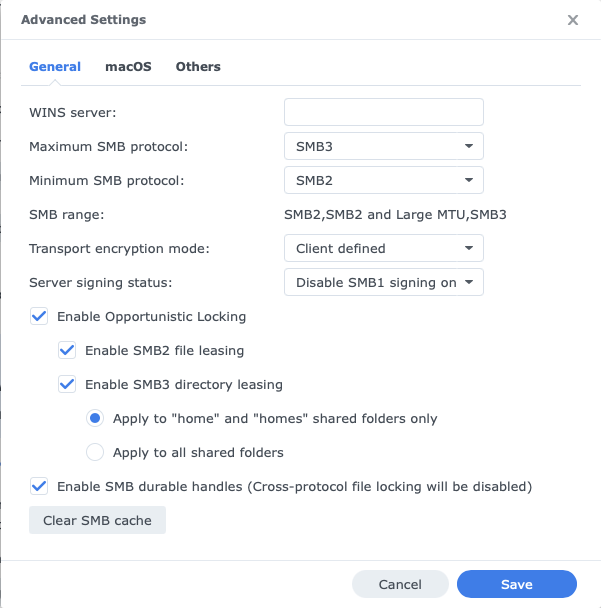Close the Advanced Settings dialog
This screenshot has height=608, width=601.
tap(573, 20)
